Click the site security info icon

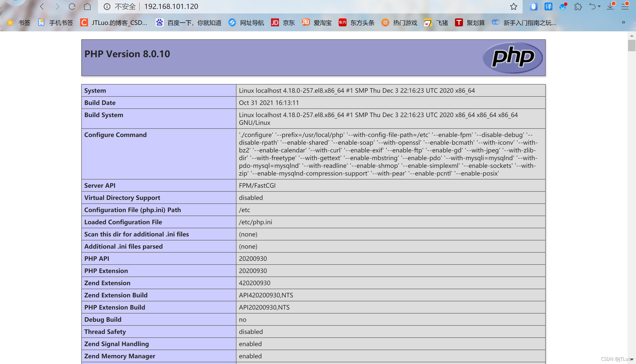(x=107, y=6)
